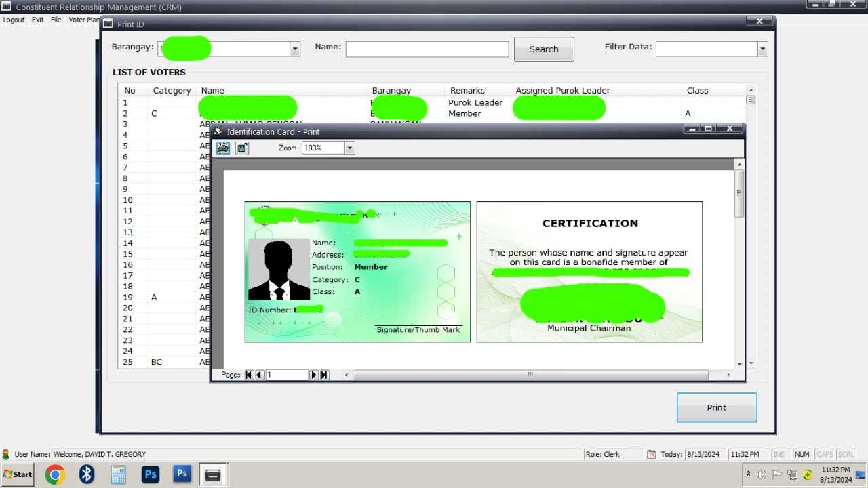Click preview scroll right arrow
Screen dimensions: 868x488
pyautogui.click(x=728, y=375)
